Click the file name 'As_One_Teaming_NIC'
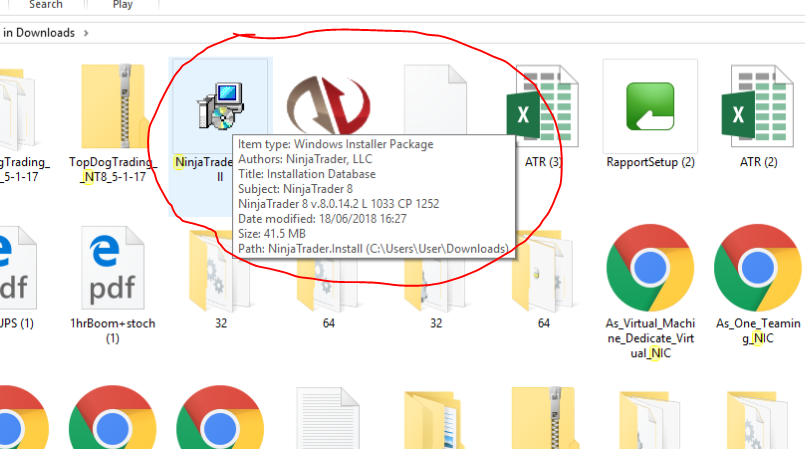805x449 pixels. pos(758,331)
